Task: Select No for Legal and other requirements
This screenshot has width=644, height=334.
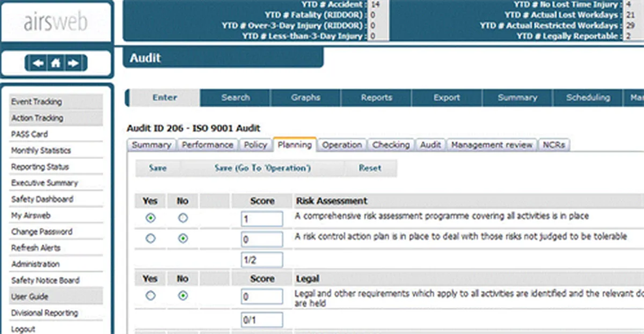Action: [183, 296]
